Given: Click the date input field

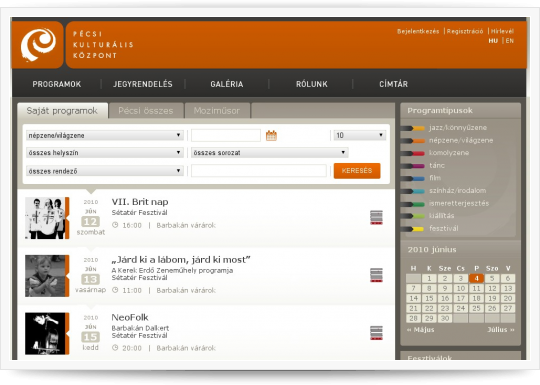Looking at the screenshot, I should (226, 135).
